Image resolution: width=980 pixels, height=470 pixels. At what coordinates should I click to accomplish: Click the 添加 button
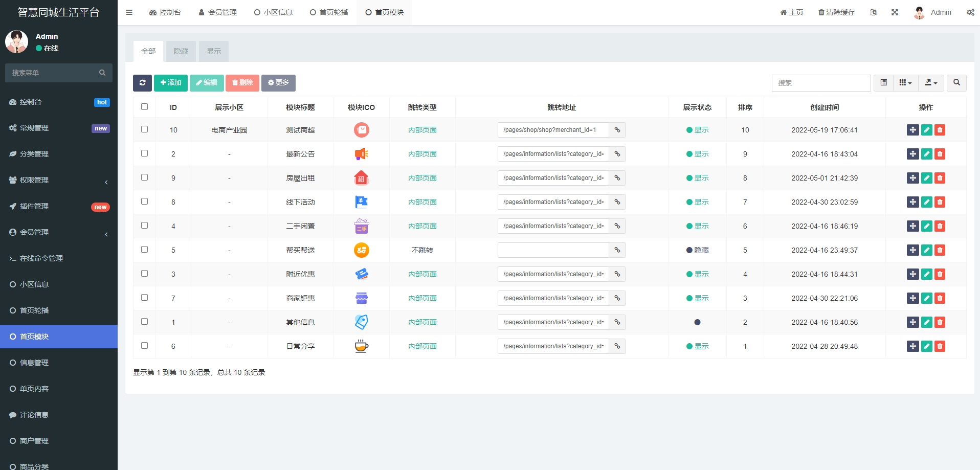click(x=170, y=82)
